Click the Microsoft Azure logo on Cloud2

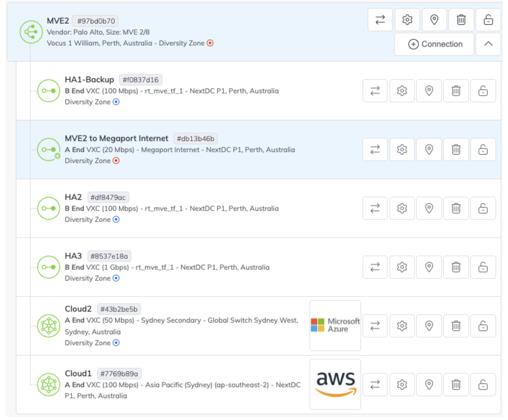tap(335, 325)
